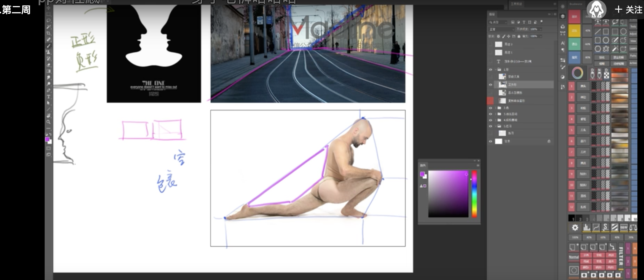The image size is (644, 280).
Task: Click the custom shape flower icon
Action: pyautogui.click(x=606, y=49)
